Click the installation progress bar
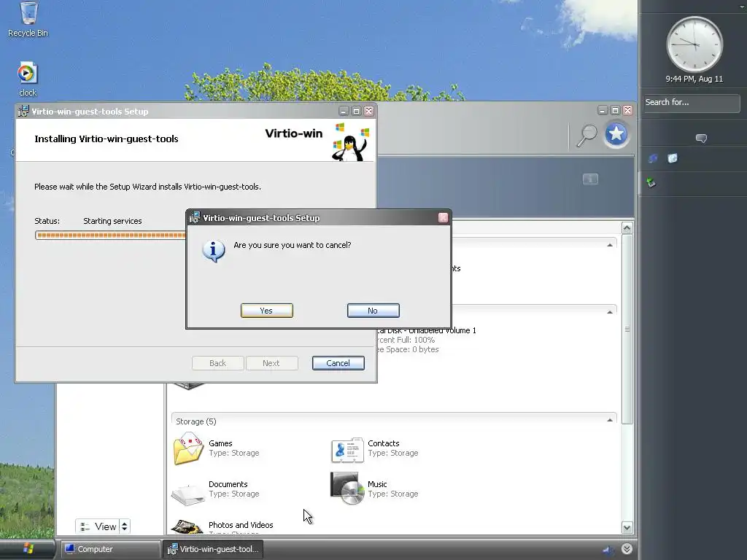This screenshot has width=747, height=560. pos(111,236)
